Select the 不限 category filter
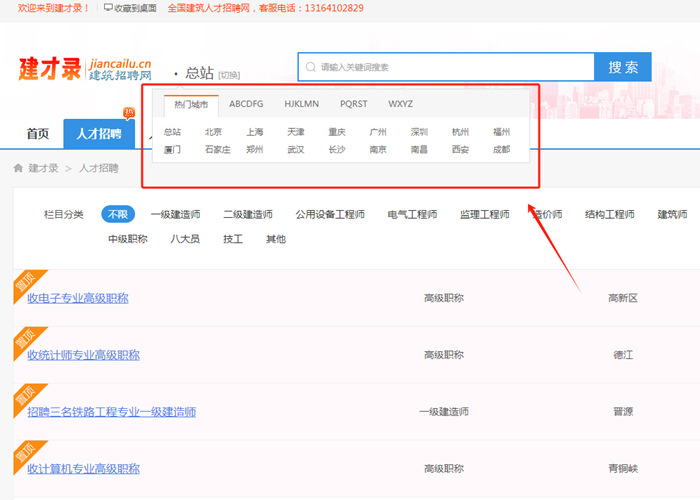This screenshot has height=500, width=700. point(118,214)
